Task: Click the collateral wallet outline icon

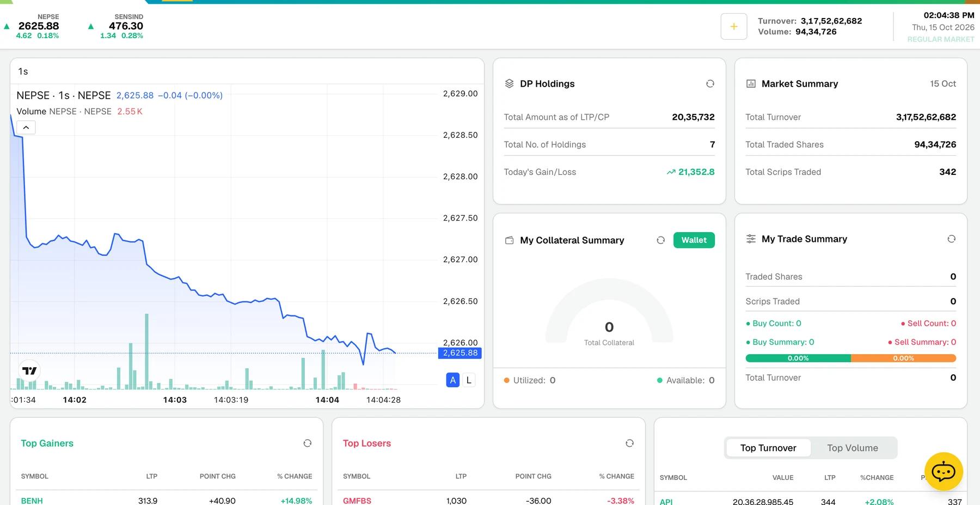Action: 509,240
